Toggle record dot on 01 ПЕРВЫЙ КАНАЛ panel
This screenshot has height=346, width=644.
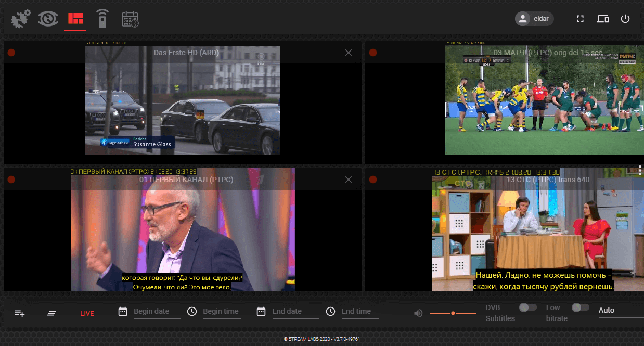pos(11,180)
